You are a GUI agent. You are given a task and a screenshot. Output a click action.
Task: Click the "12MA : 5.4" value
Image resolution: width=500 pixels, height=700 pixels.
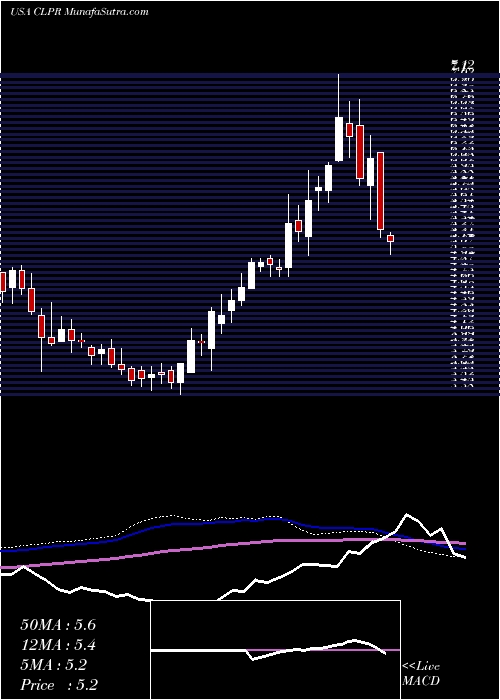[x=58, y=645]
